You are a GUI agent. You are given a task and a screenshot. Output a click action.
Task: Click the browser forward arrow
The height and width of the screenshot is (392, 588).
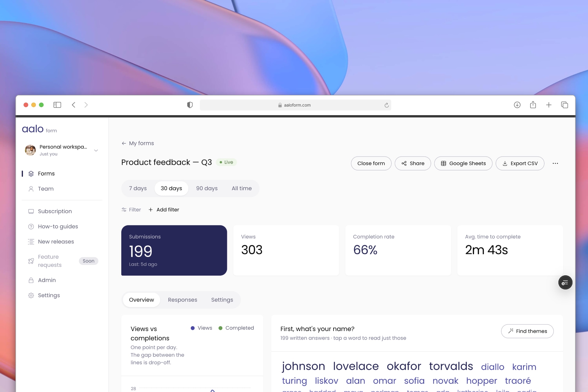86,105
